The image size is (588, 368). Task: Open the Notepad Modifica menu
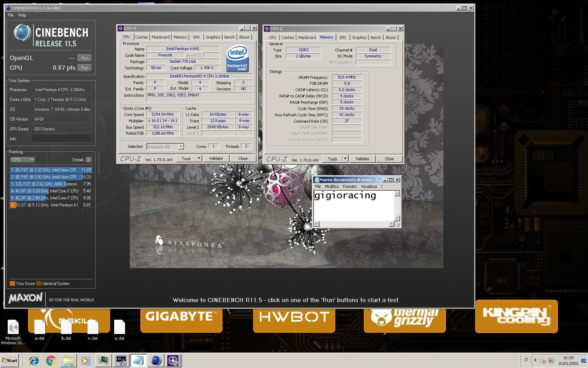(331, 187)
